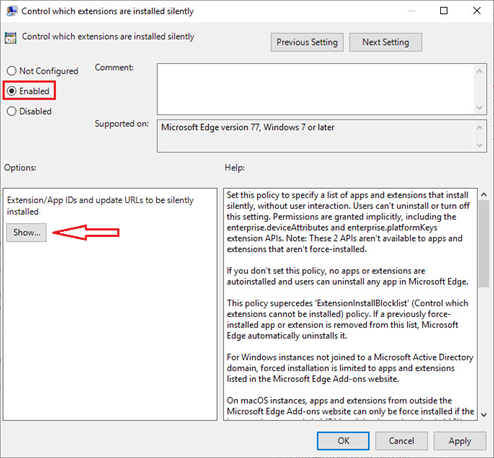
Task: Click the Help pane scrollbar thumb
Action: pyautogui.click(x=484, y=244)
